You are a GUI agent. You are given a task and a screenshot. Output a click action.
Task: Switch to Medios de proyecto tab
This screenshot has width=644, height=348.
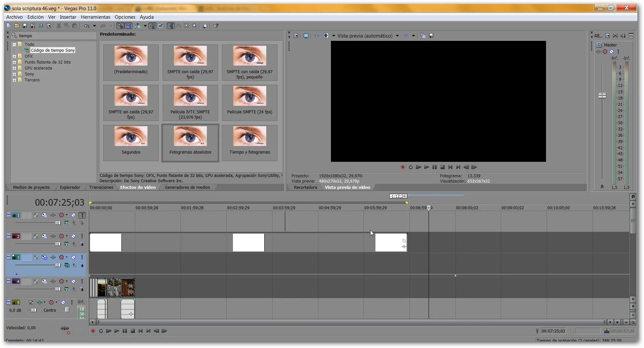pyautogui.click(x=31, y=188)
